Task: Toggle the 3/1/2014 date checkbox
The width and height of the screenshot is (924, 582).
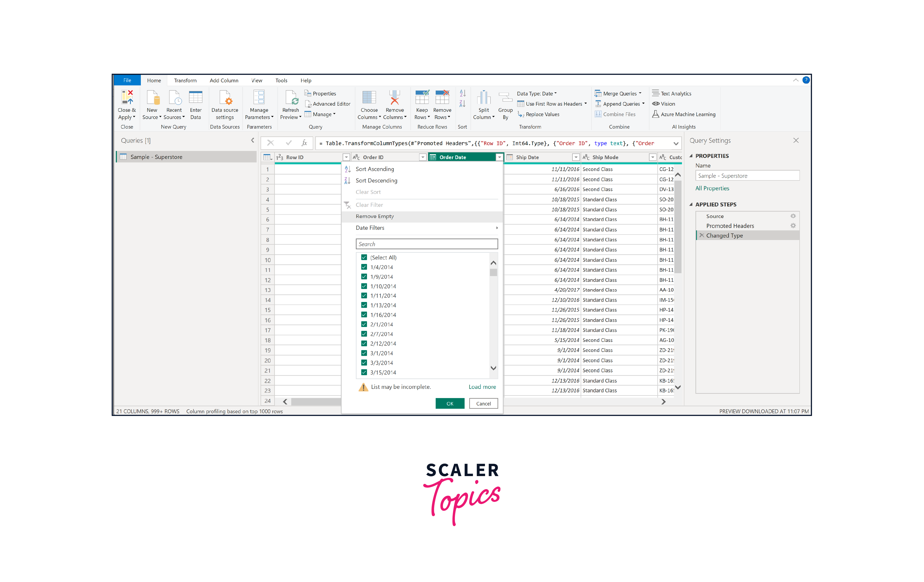Action: click(364, 353)
